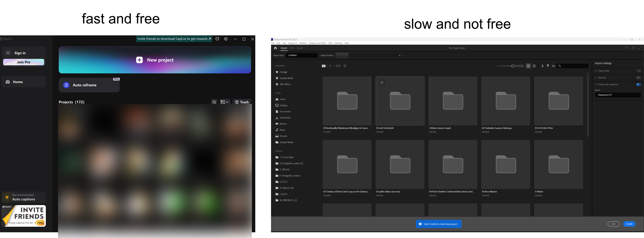
Task: Expand the Copy media section
Action: tap(596, 71)
